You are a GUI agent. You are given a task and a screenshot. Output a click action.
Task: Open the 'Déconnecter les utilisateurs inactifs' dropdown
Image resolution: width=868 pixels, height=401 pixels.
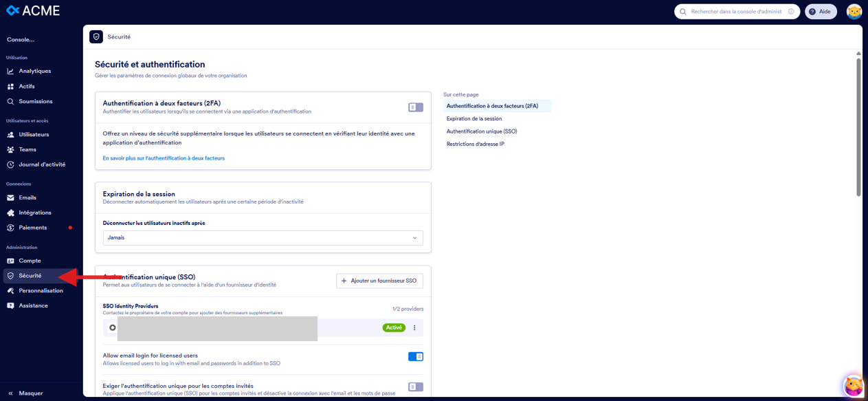click(x=263, y=237)
